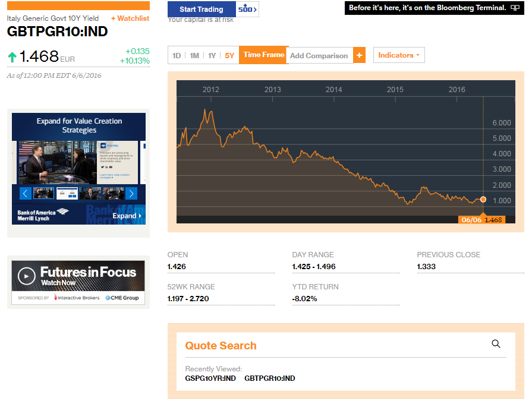Select third thumbnail in ad carousel
Image resolution: width=532 pixels, height=407 pixels.
tap(90, 193)
